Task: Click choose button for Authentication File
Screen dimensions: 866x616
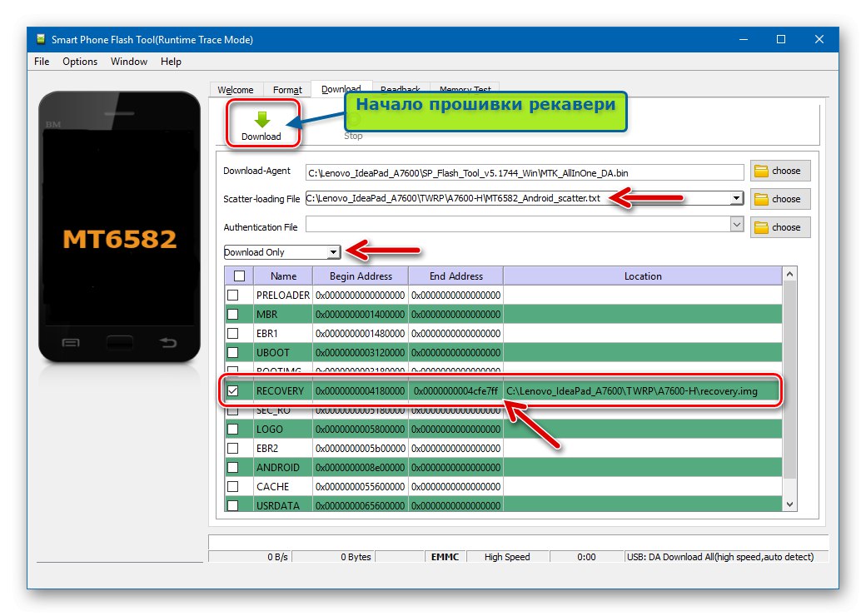Action: (x=780, y=227)
